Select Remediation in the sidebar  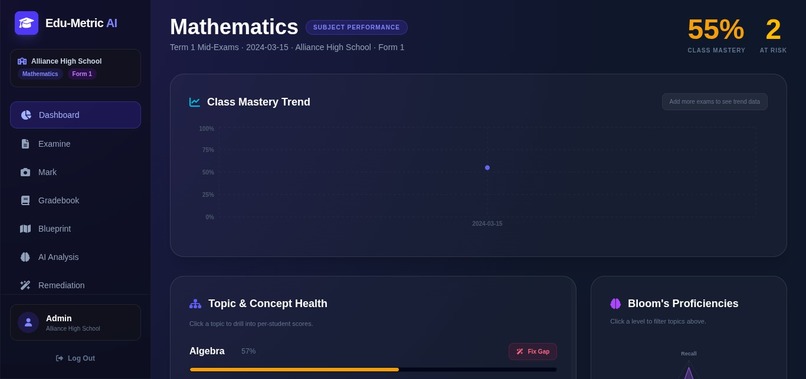(x=76, y=285)
